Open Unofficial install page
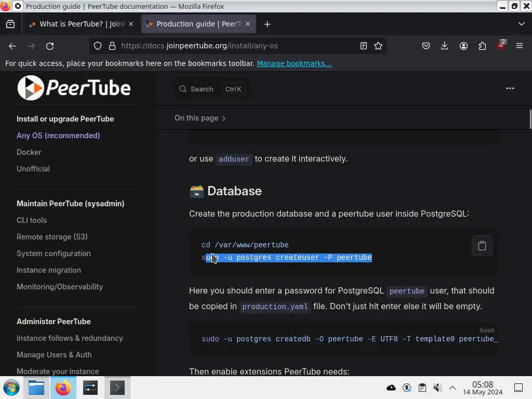 [33, 169]
